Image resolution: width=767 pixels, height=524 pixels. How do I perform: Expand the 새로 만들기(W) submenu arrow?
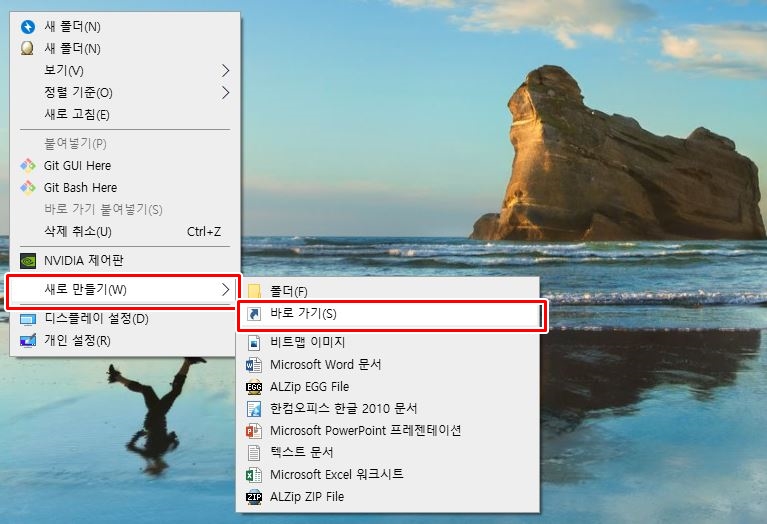point(225,290)
